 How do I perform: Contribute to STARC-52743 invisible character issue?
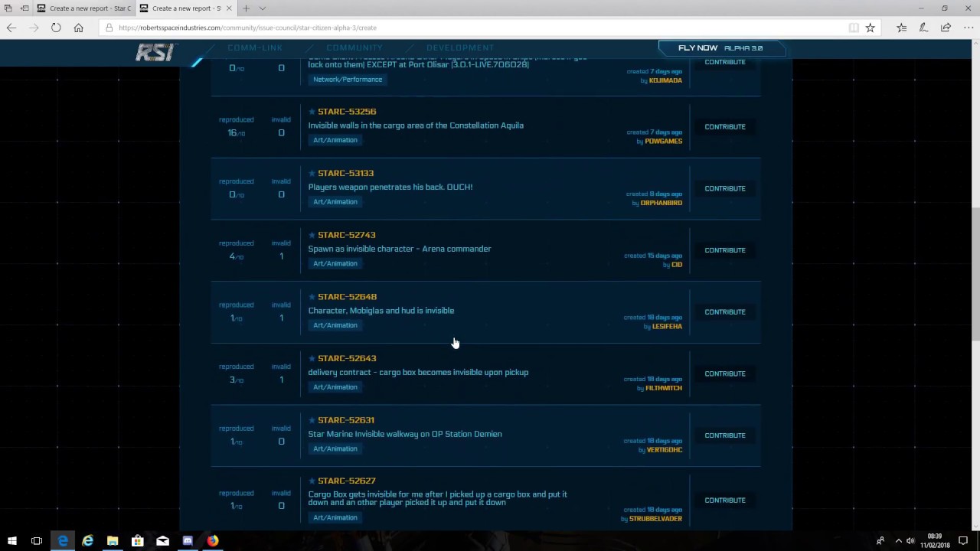click(725, 250)
